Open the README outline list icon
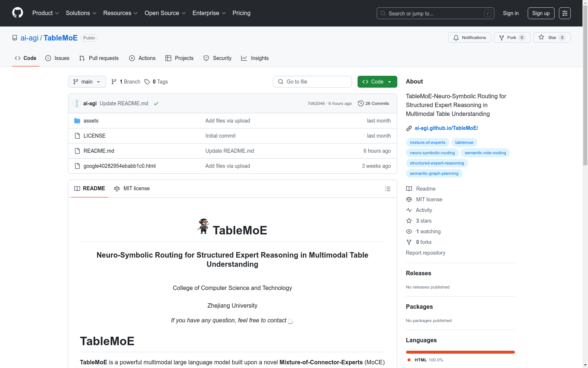This screenshot has height=368, width=588. [388, 189]
